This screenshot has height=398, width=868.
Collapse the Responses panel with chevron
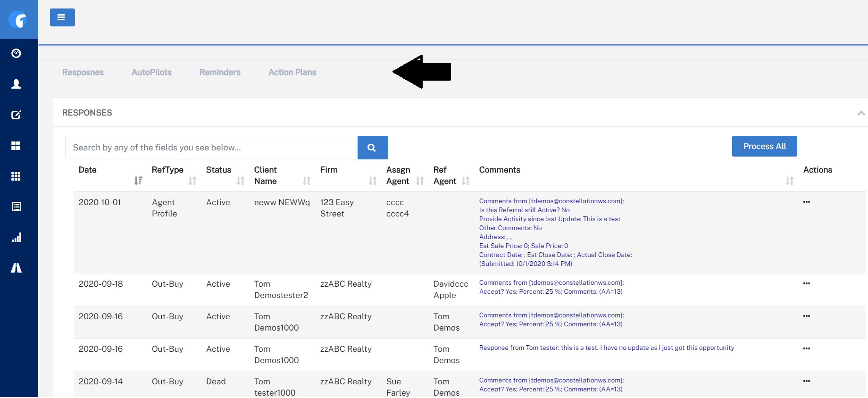coord(861,113)
